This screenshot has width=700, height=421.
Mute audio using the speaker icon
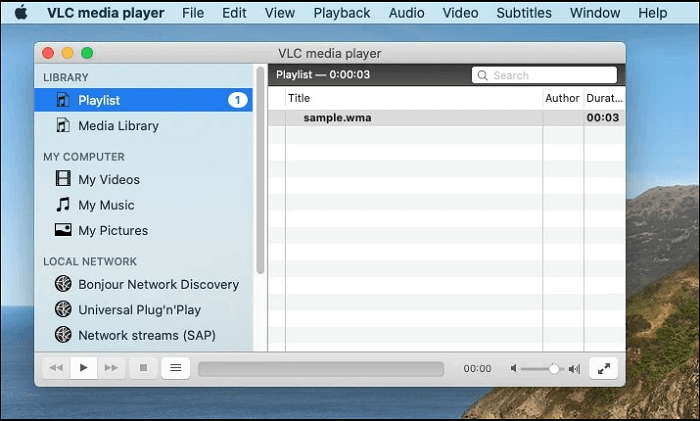[x=515, y=369]
